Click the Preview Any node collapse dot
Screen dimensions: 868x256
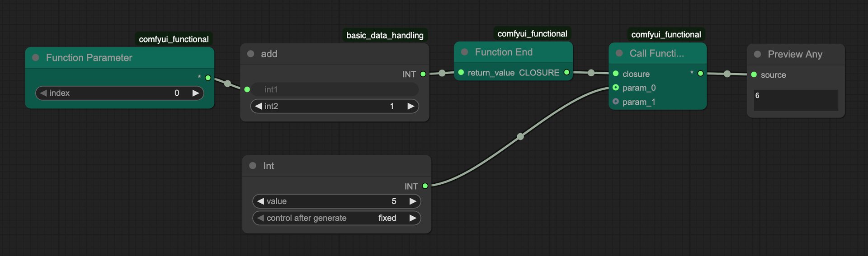758,54
